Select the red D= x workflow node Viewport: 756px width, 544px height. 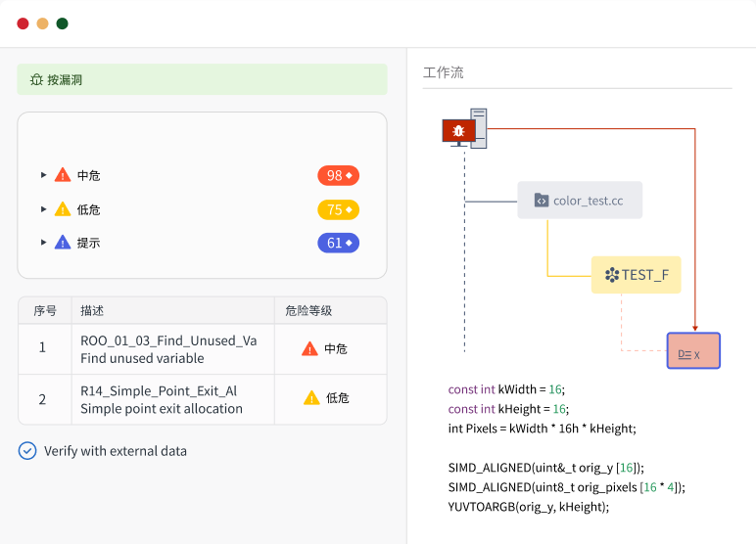(693, 350)
